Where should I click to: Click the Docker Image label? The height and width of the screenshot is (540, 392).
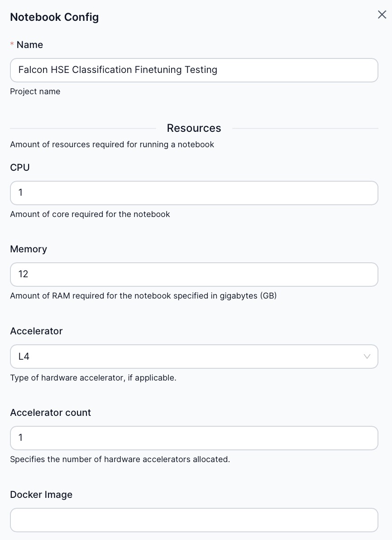(x=41, y=494)
